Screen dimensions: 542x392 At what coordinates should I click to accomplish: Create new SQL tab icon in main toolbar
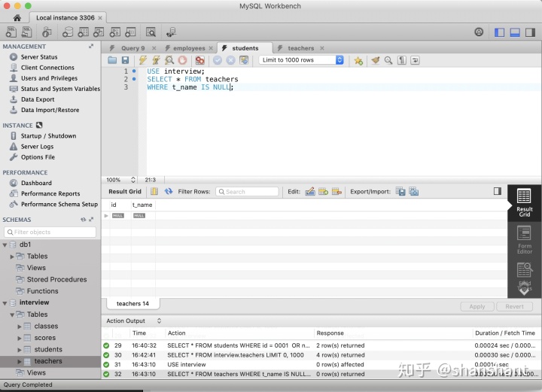click(x=11, y=32)
